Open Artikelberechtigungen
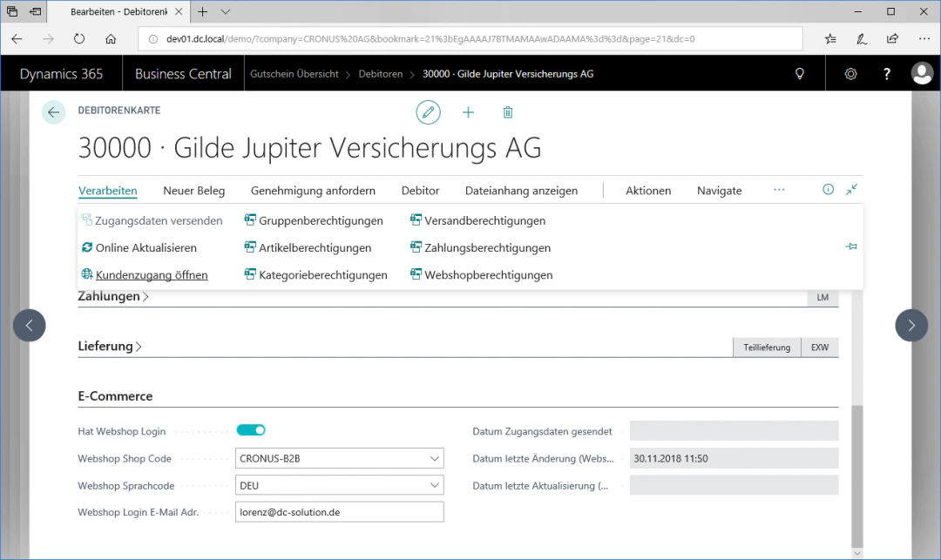This screenshot has height=560, width=941. 308,247
